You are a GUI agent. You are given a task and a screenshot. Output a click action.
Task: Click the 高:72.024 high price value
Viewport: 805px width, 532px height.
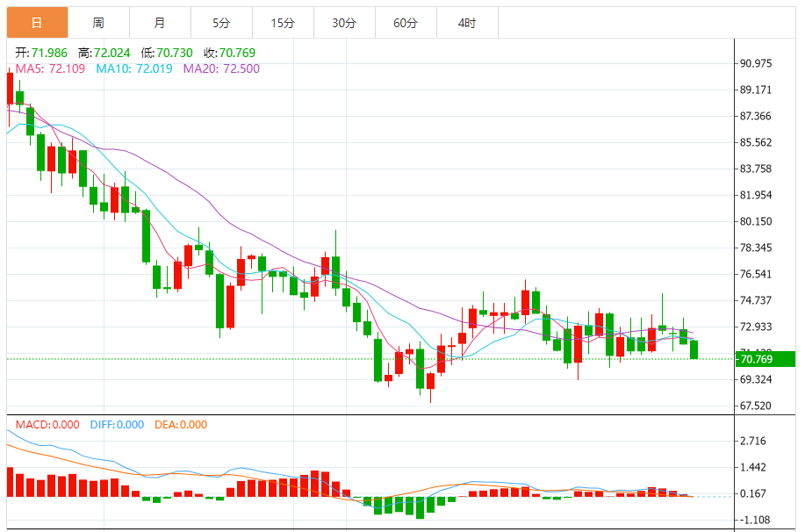(104, 53)
